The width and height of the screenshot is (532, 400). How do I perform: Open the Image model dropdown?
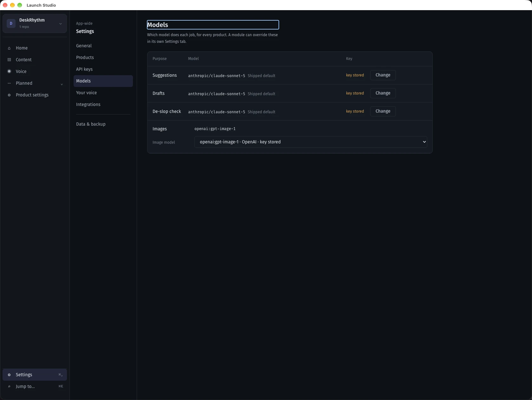click(x=311, y=142)
